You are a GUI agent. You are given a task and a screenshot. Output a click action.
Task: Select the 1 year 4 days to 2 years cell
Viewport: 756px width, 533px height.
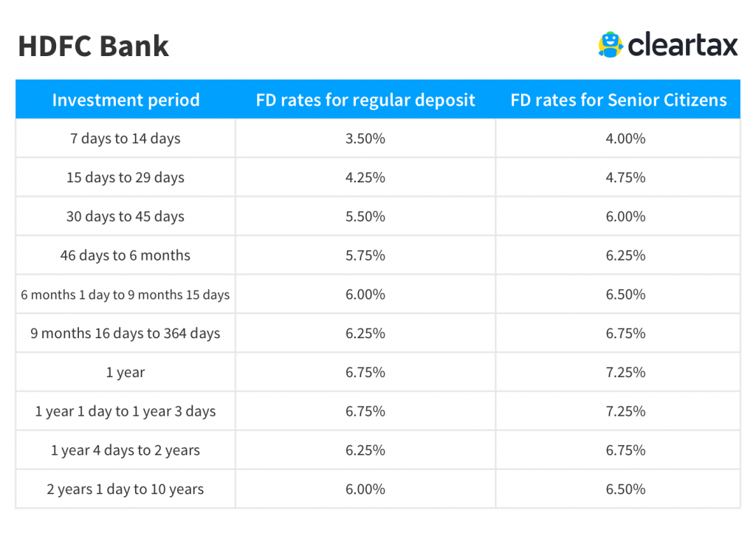[126, 451]
